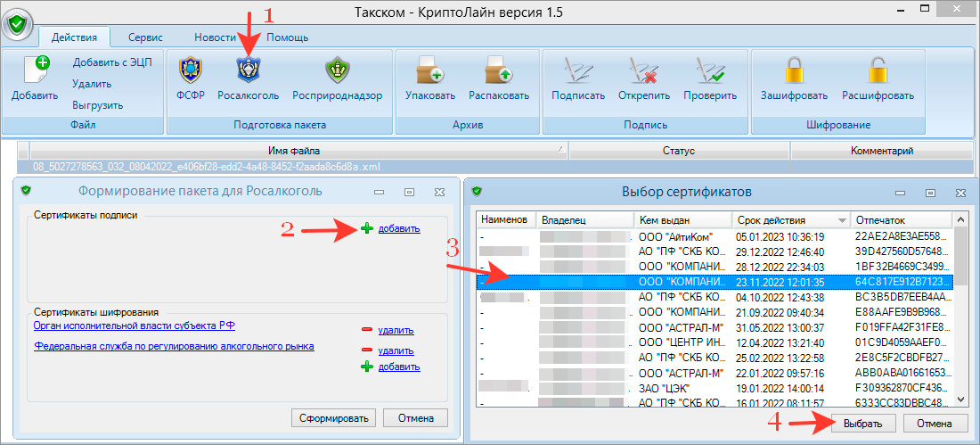Viewport: 980px width, 445px height.
Task: Select the ФСФР package icon
Action: 190,70
